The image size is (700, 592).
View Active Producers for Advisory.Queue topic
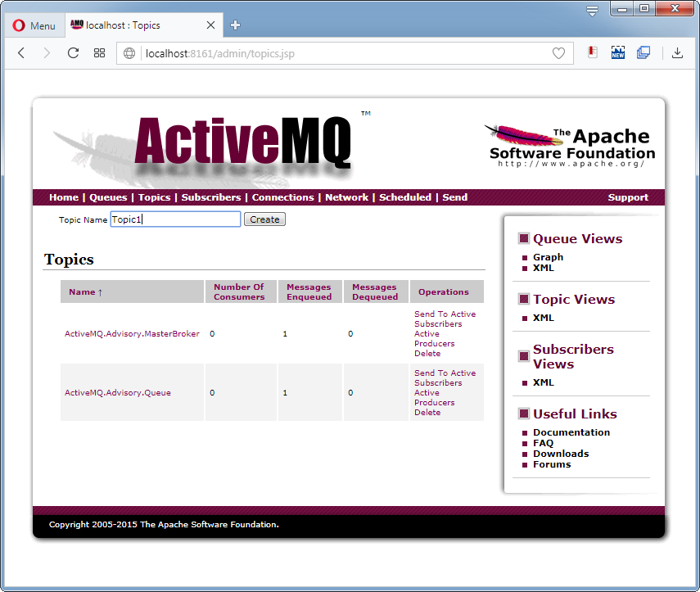(x=434, y=397)
